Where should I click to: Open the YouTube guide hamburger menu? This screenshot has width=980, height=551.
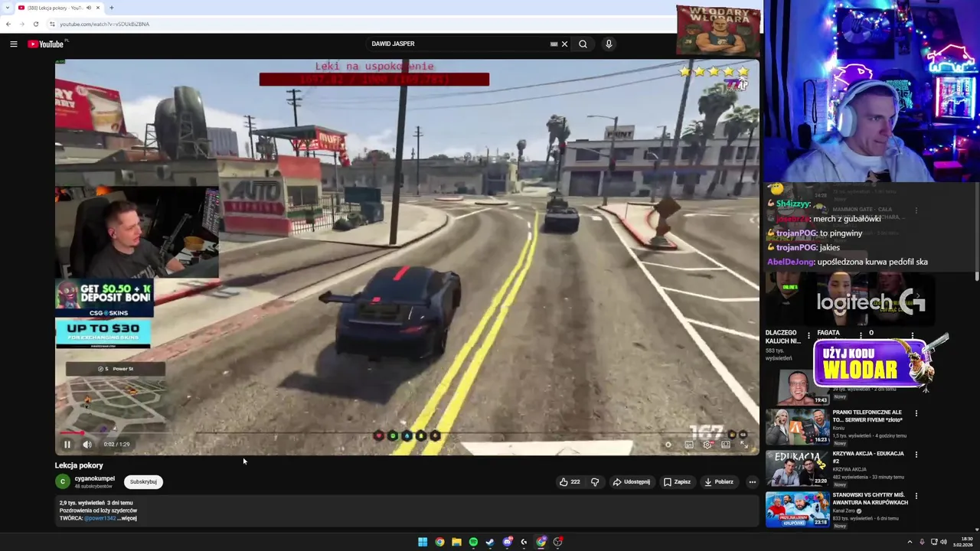pyautogui.click(x=13, y=44)
